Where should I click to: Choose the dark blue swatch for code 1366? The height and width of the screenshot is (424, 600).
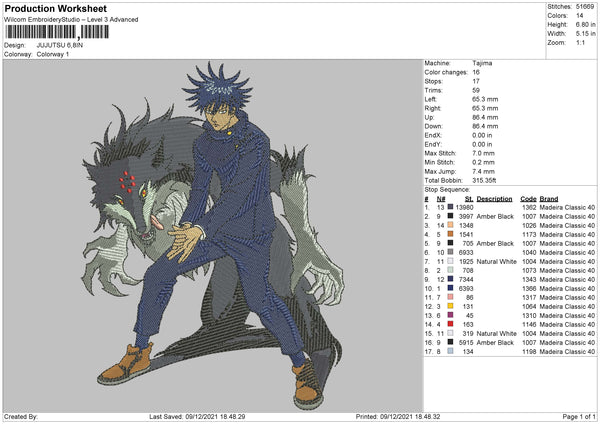pyautogui.click(x=450, y=288)
